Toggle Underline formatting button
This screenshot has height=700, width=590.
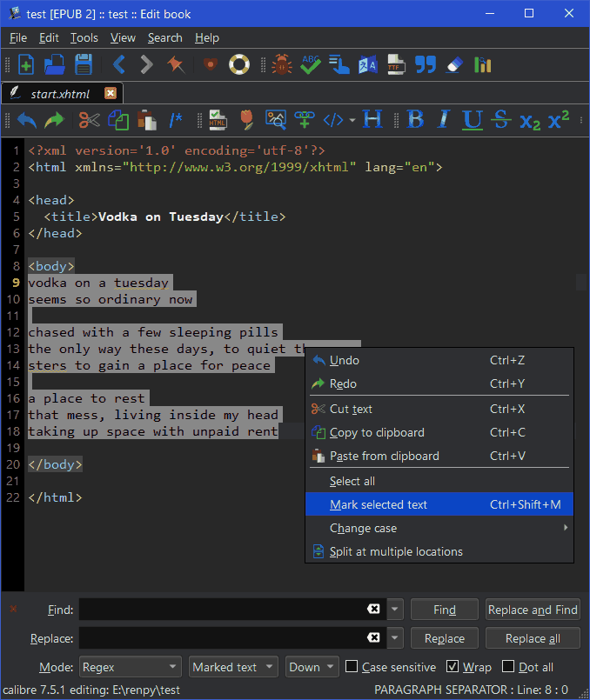coord(473,120)
